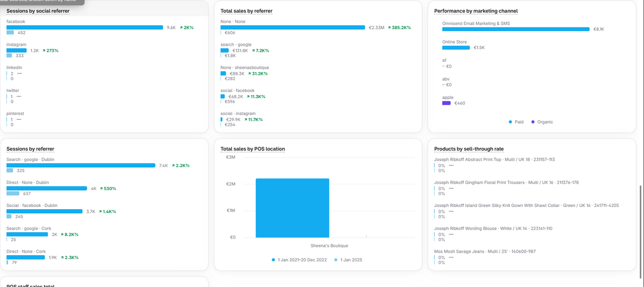Click the trend arrow beside 7.2K% for search google
This screenshot has height=287, width=644.
pos(253,51)
